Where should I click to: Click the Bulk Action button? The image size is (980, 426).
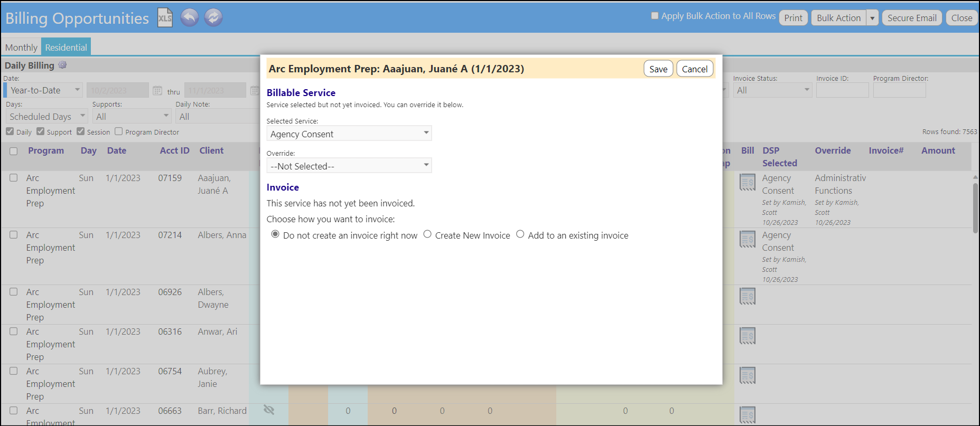coord(838,18)
